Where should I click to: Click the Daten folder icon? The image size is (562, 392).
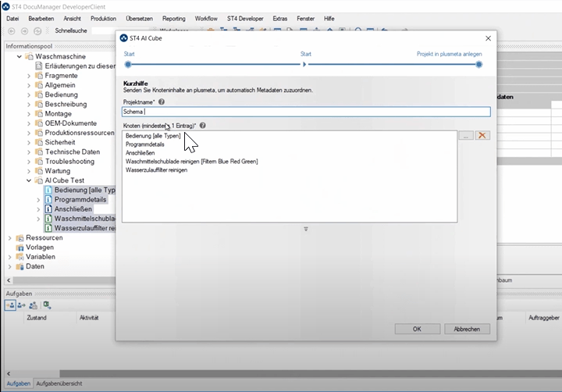tap(20, 266)
